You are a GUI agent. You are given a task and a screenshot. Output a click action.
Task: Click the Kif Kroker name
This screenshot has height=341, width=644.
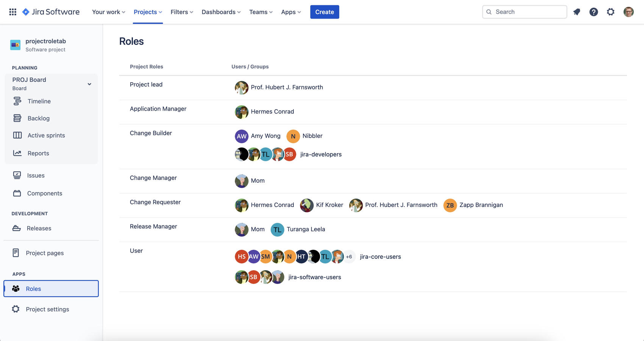(329, 205)
